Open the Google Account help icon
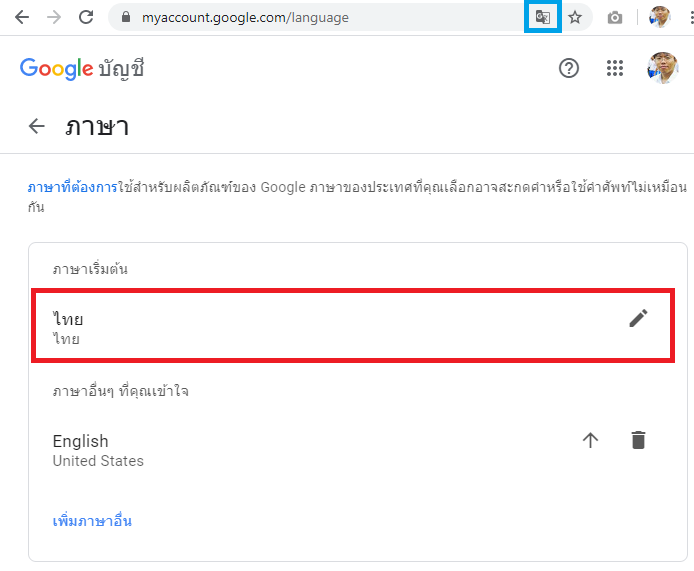Viewport: 694px width, 571px height. click(569, 69)
